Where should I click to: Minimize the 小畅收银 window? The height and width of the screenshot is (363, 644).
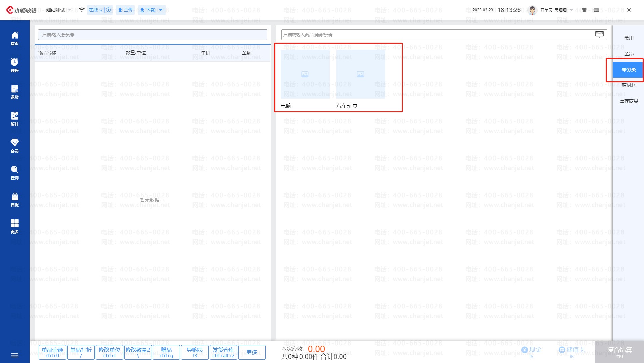[613, 10]
